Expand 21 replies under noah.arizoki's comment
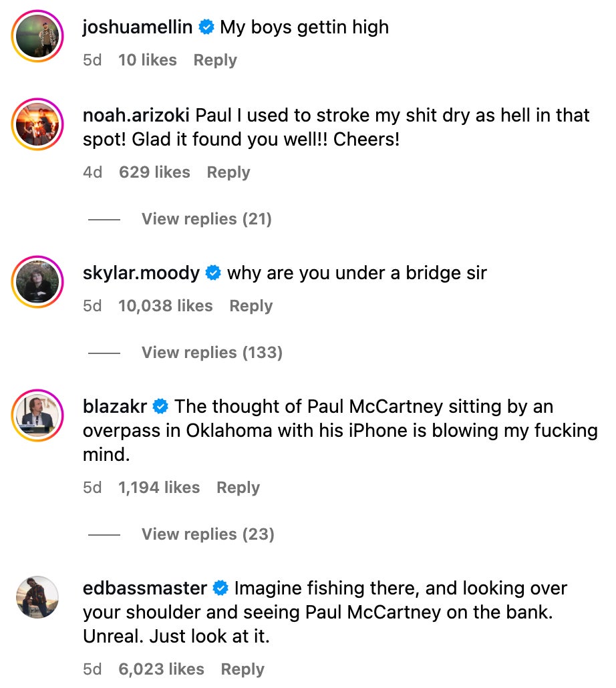This screenshot has height=688, width=616. coord(206,219)
